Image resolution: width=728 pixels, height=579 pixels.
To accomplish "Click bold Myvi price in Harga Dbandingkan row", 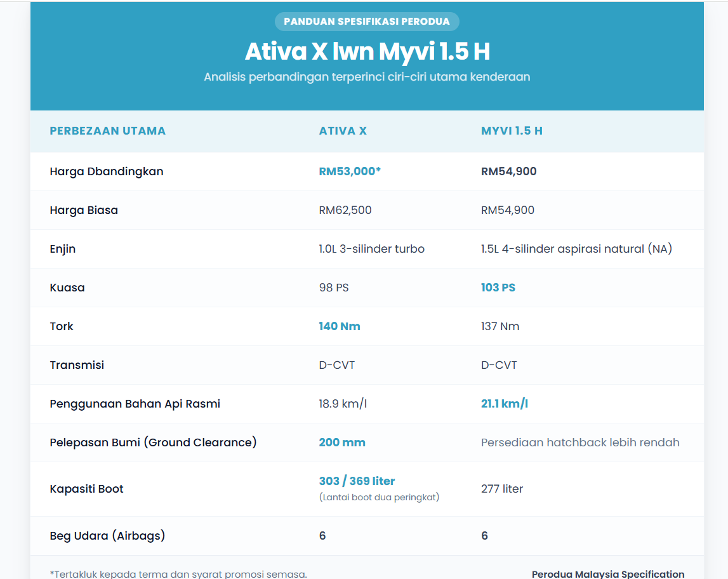I will [x=508, y=171].
